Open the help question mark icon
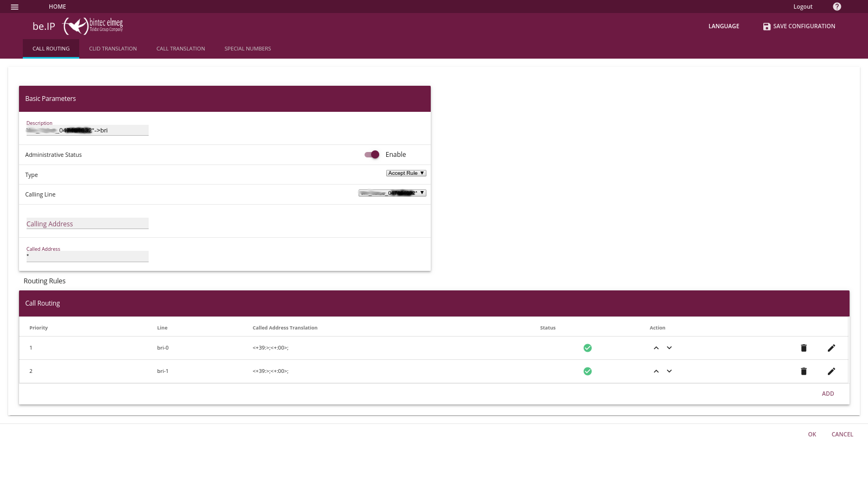Viewport: 868px width, 488px height. [x=837, y=7]
